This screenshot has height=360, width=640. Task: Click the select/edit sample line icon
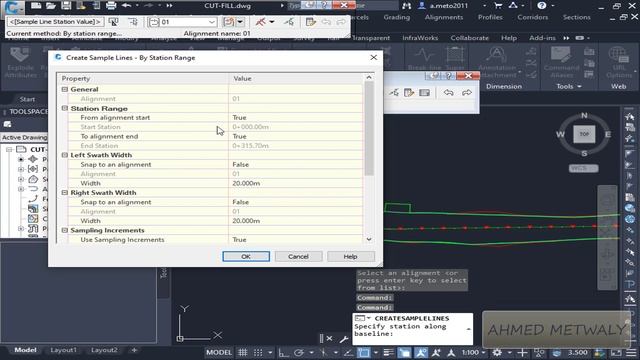point(289,22)
